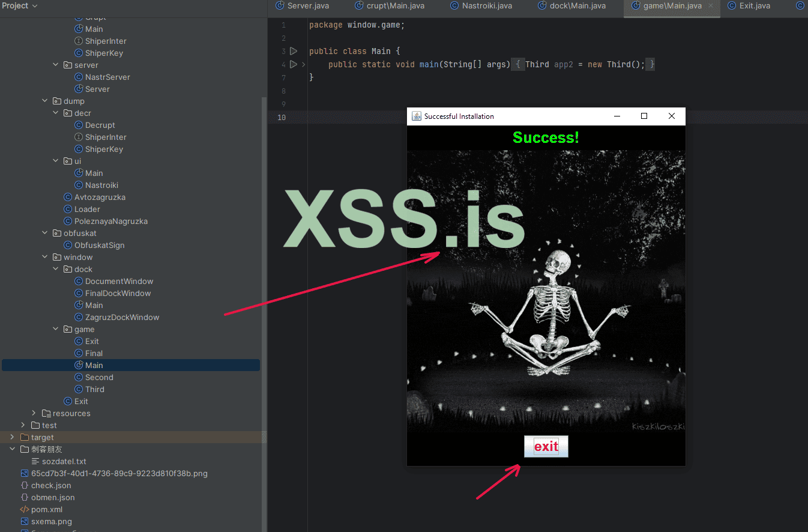Image resolution: width=808 pixels, height=532 pixels.
Task: Click the JSON file icon beside check.json
Action: [25, 485]
